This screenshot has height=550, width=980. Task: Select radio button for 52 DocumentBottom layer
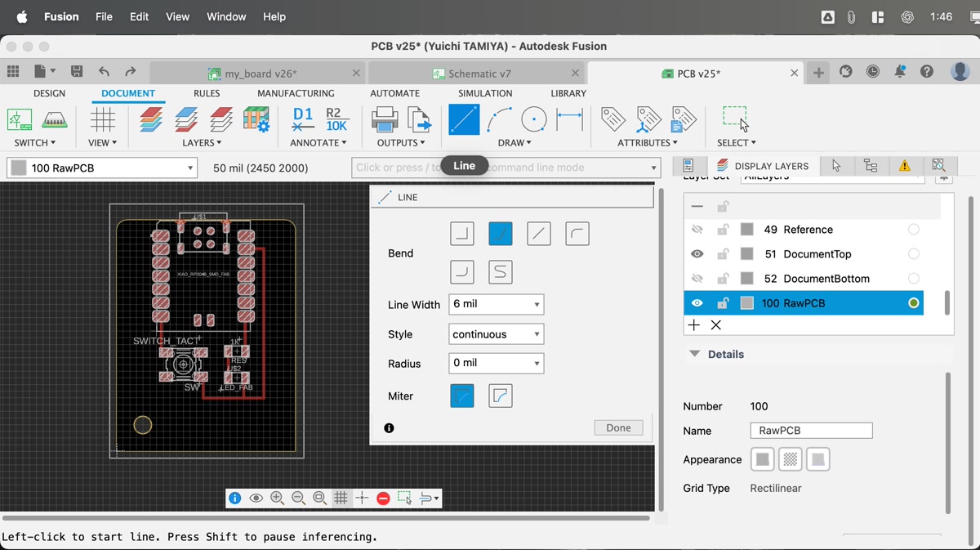click(x=914, y=279)
